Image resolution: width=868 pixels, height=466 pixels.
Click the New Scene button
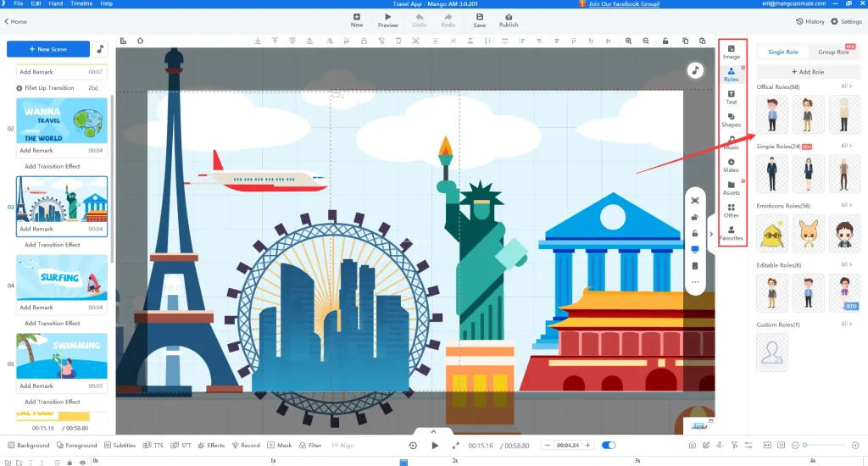[47, 49]
